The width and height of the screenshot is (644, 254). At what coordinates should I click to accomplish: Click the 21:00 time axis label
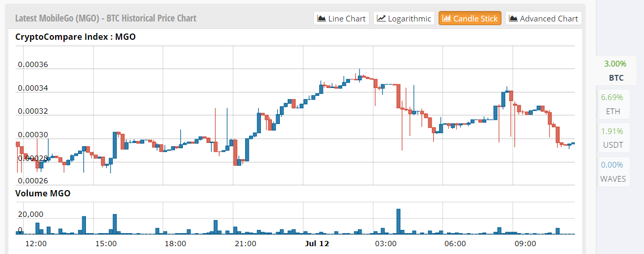tap(246, 244)
